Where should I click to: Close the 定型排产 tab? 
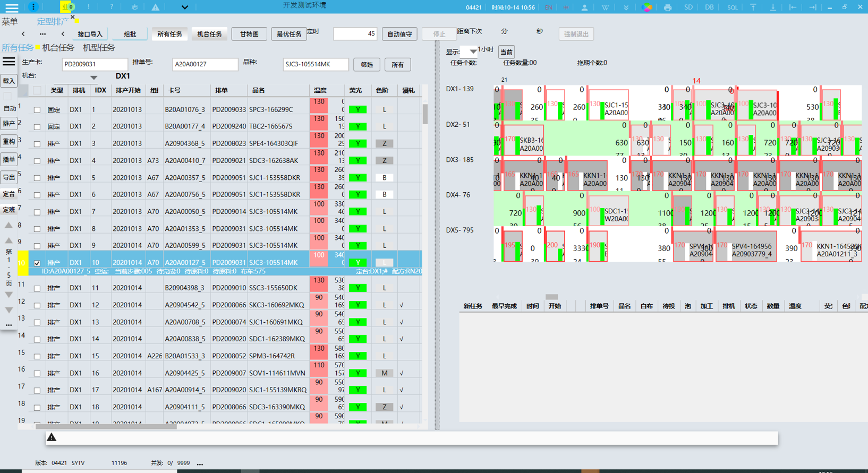[73, 18]
